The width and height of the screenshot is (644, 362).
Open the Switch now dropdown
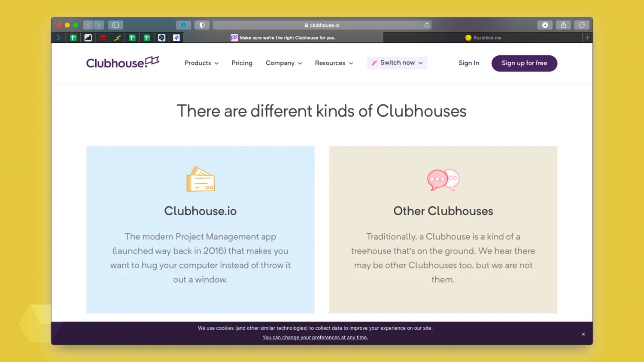397,63
